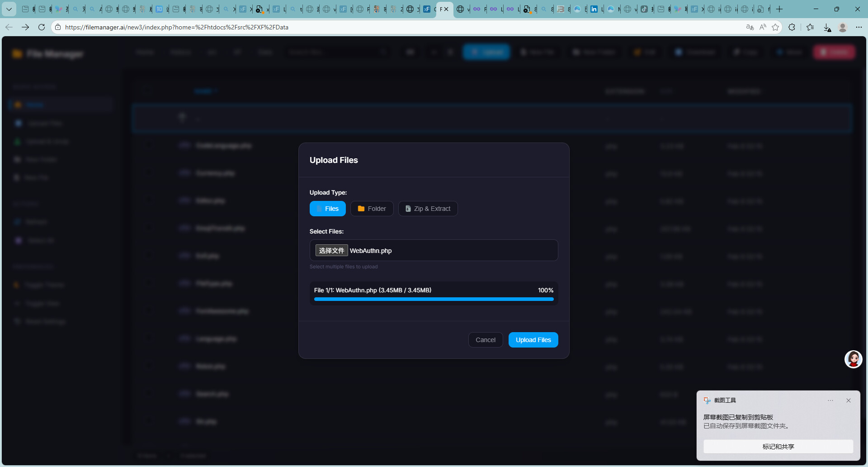
Task: Choose Zip & Extract upload type
Action: click(428, 209)
